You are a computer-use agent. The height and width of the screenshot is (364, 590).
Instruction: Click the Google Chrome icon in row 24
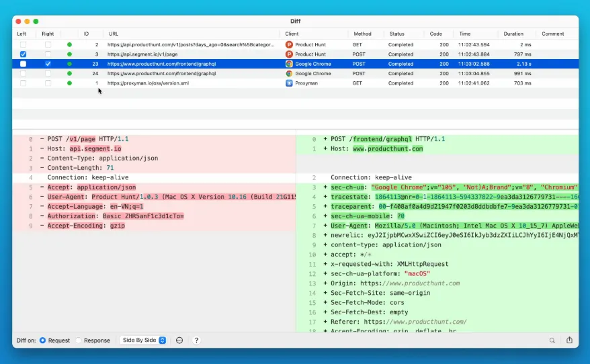tap(289, 74)
